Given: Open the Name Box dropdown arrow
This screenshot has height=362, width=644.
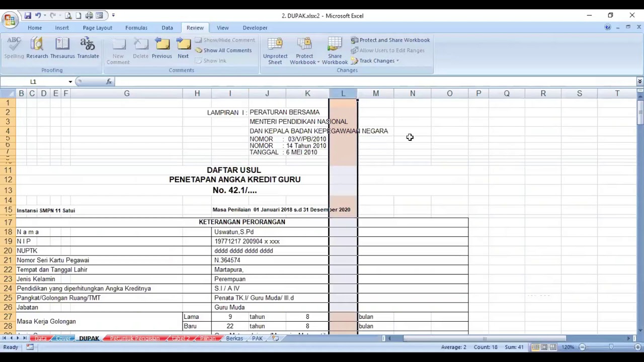Looking at the screenshot, I should pos(70,81).
